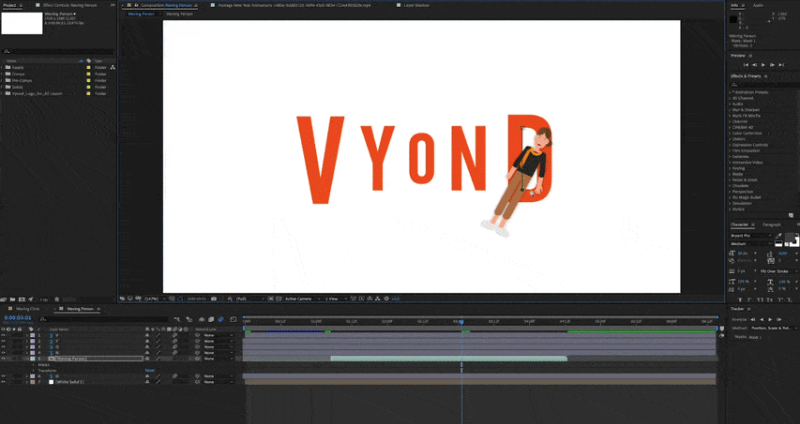Image resolution: width=800 pixels, height=424 pixels.
Task: Click the Character panel fill color swatch
Action: pyautogui.click(x=792, y=237)
